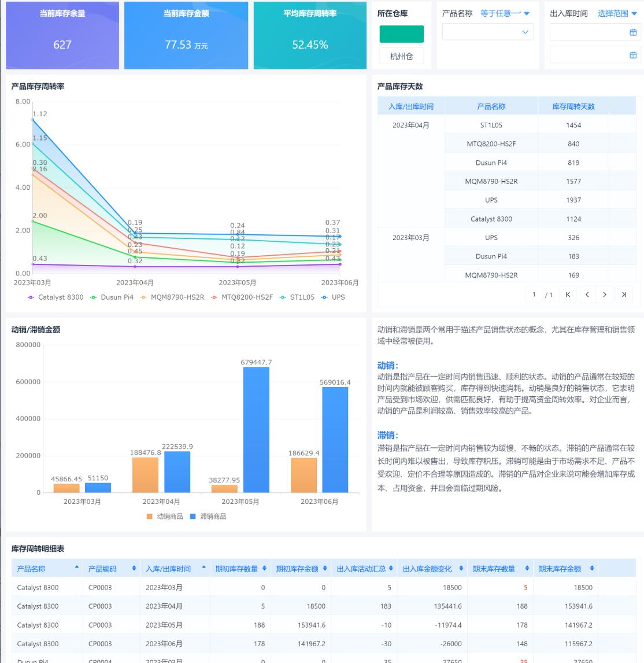Sort the 产品编码 column
Image resolution: width=644 pixels, height=663 pixels.
(x=134, y=568)
